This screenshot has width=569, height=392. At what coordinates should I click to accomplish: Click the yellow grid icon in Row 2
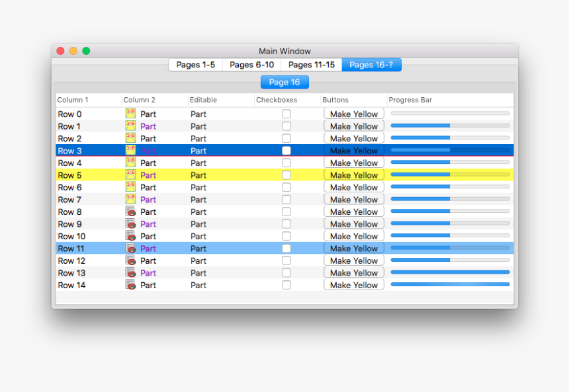[130, 138]
